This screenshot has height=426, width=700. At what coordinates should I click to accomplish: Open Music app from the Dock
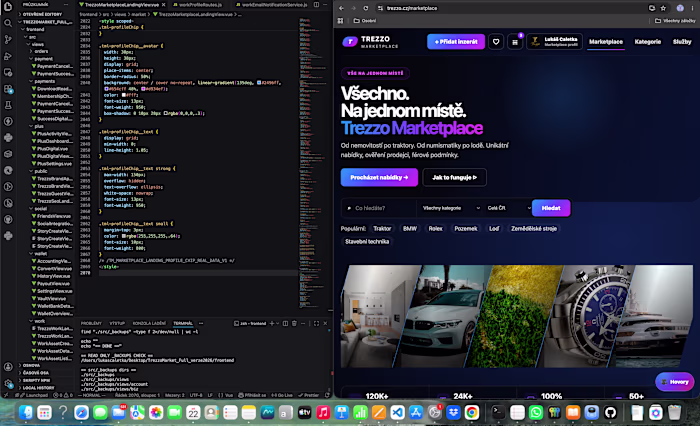[323, 412]
